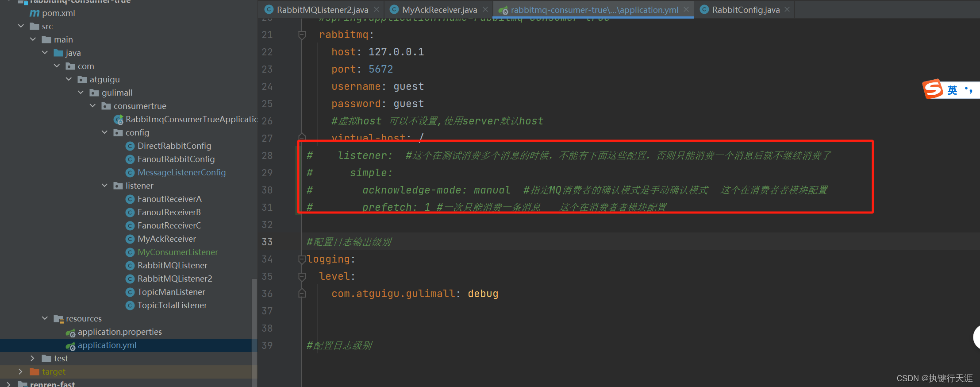The image size is (980, 387).
Task: Switch to the RabbitConfig.java tab
Action: [x=746, y=10]
